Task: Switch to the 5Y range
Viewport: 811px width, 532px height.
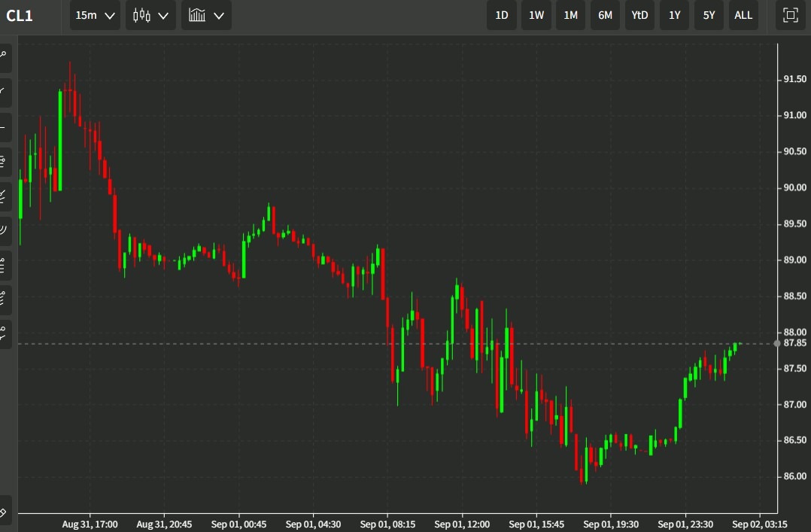Action: point(709,15)
